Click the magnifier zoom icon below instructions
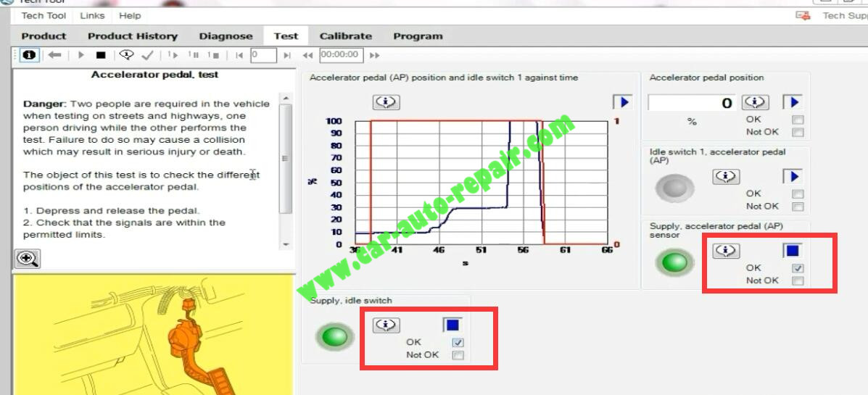Screen dimensions: 868x395 [x=27, y=259]
